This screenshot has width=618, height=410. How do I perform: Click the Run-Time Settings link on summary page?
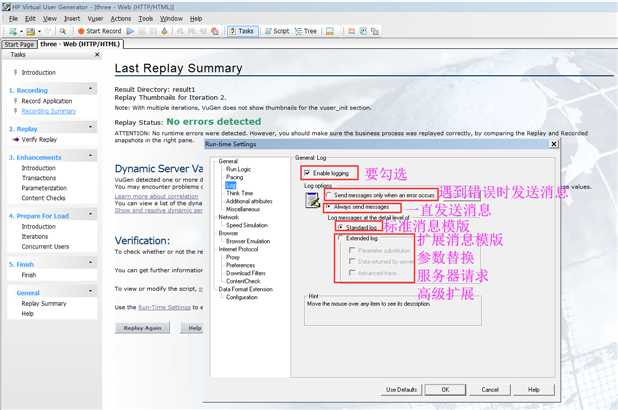[164, 308]
